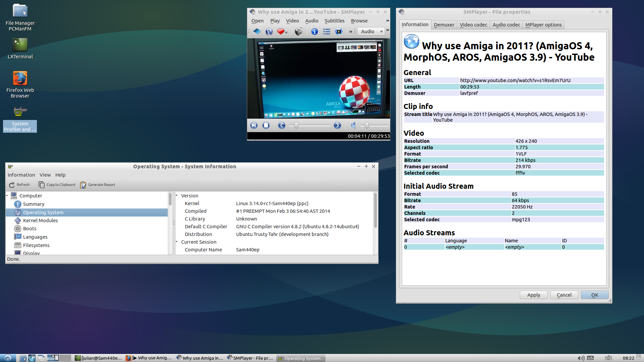Viewport: 644px width, 362px height.
Task: Toggle mute with the speaker icon
Action: point(353,125)
